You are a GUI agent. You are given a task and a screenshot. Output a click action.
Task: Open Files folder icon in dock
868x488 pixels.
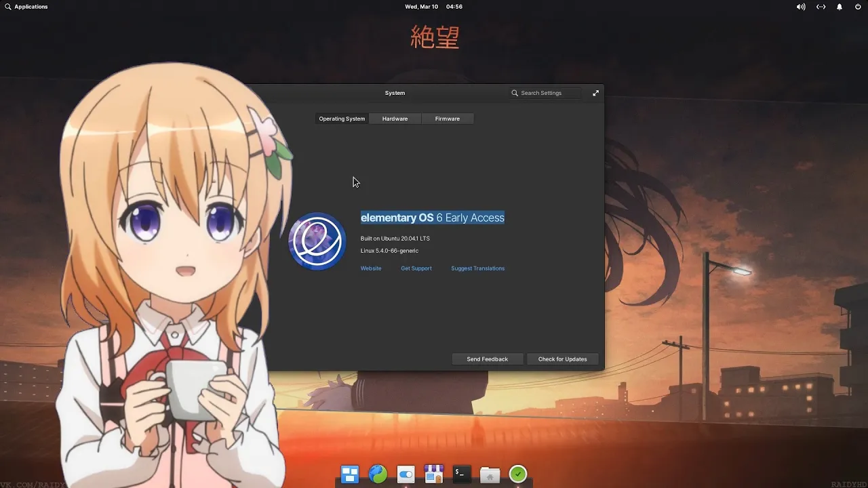[490, 474]
